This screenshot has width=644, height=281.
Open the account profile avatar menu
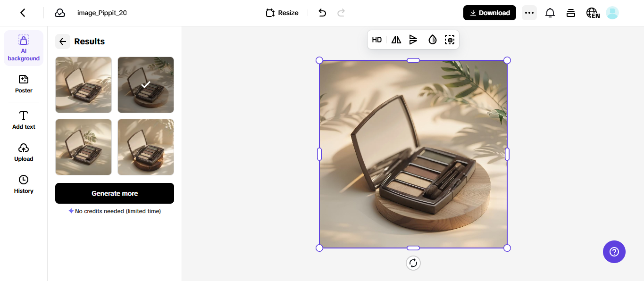612,13
